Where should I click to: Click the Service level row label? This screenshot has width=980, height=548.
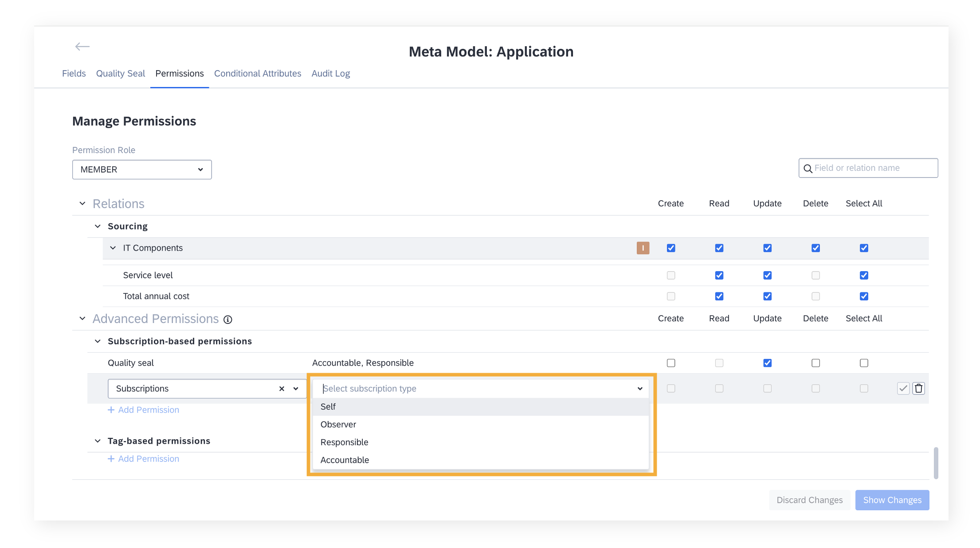(148, 276)
